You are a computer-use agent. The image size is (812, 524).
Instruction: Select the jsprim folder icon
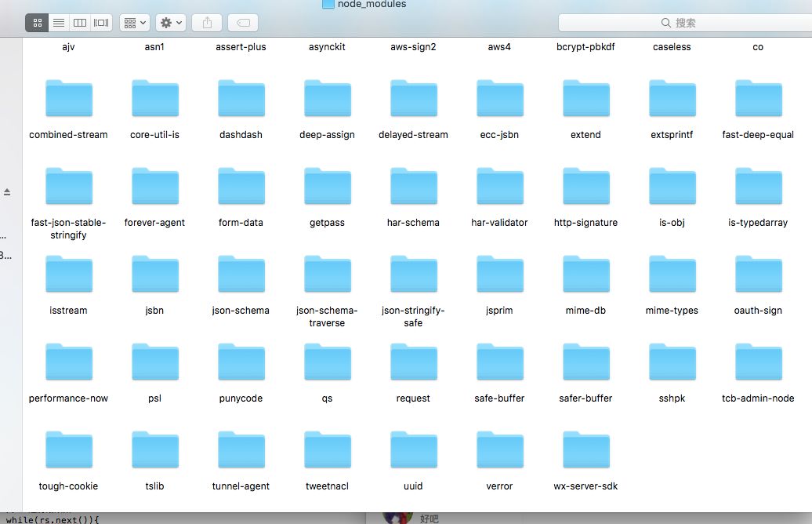tap(500, 274)
